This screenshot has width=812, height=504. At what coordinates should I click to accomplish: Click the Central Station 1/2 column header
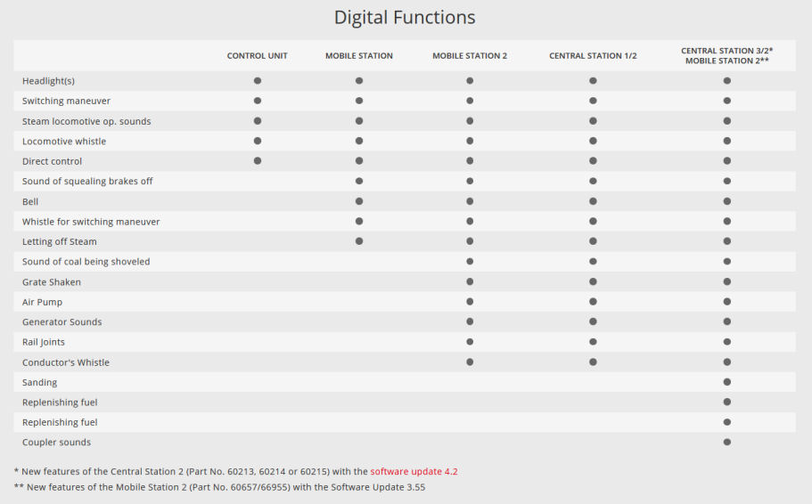(x=593, y=56)
